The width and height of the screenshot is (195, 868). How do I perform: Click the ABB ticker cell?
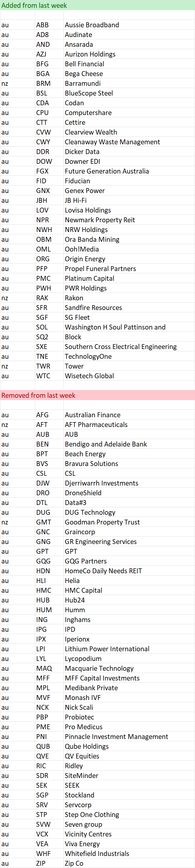tap(49, 25)
